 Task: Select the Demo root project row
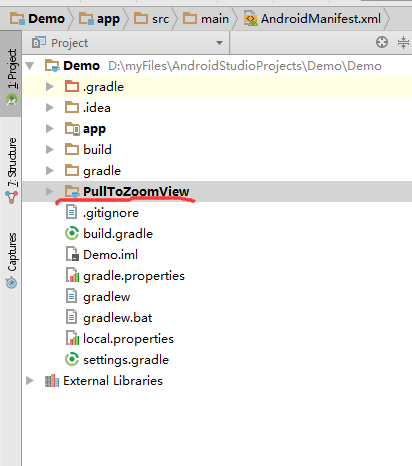[x=217, y=66]
